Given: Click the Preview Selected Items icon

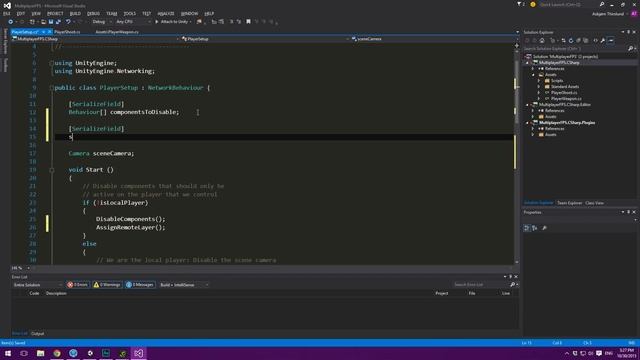Looking at the screenshot, I should click(x=611, y=40).
